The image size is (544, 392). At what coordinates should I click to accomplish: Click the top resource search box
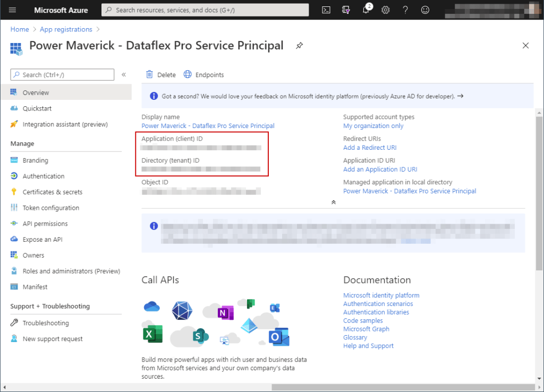[205, 10]
